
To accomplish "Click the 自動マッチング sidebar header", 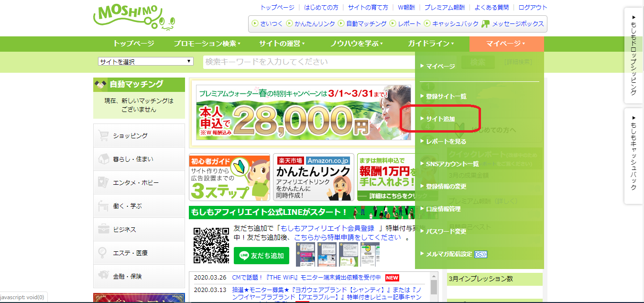I will tap(139, 85).
